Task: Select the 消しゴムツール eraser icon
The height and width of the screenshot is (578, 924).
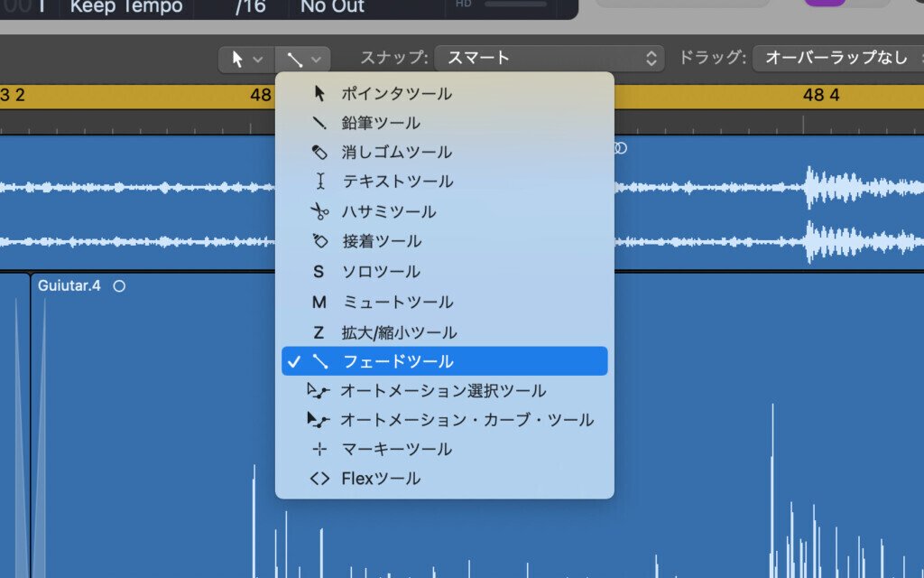Action: (x=319, y=152)
